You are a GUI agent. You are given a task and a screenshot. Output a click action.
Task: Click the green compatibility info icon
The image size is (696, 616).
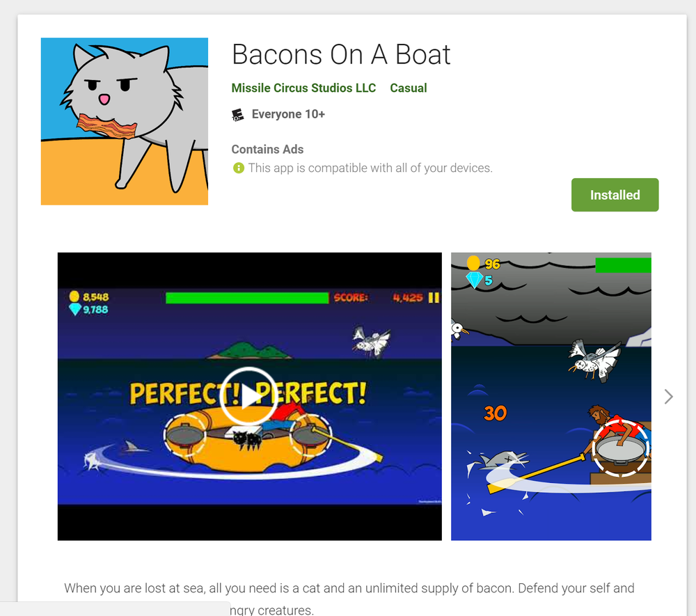238,168
